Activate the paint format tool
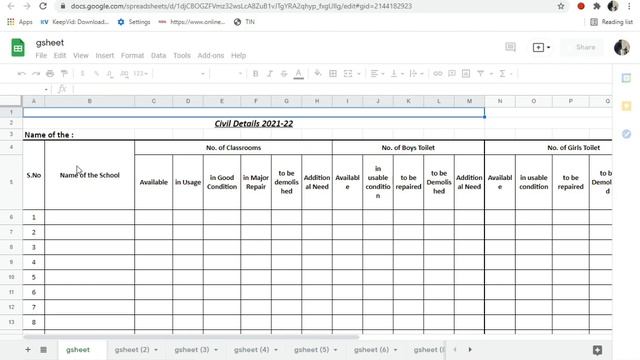640x360 pixels. (64, 73)
